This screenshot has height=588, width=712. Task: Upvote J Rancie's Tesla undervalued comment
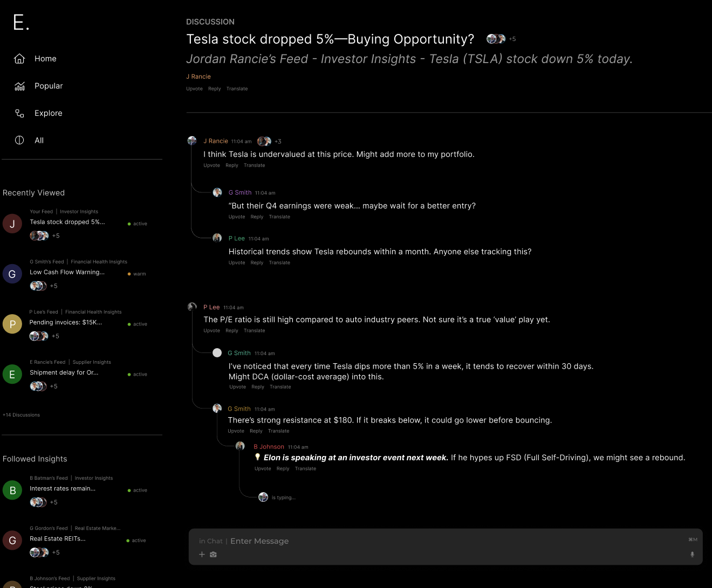211,165
